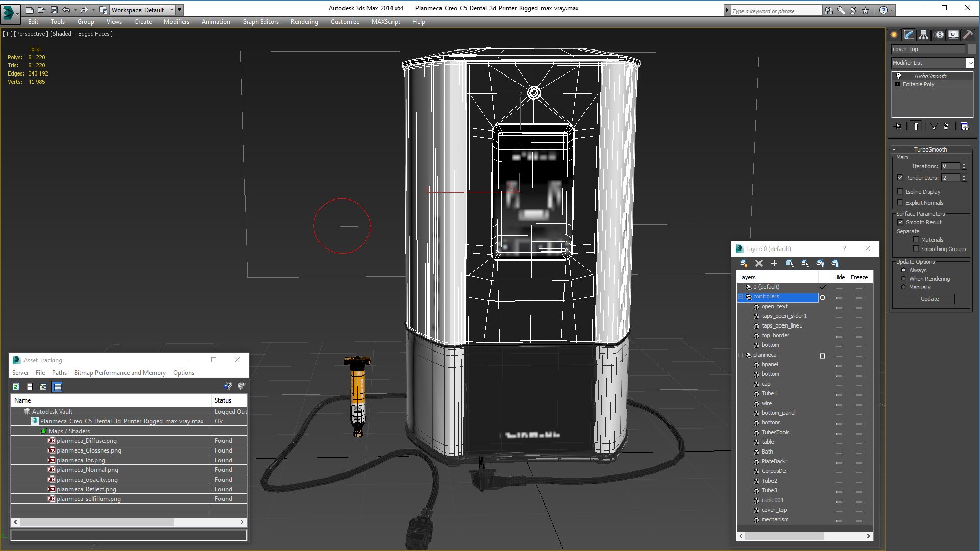Open the Hierarchy panel tab
Viewport: 980px width, 551px height.
(x=924, y=35)
